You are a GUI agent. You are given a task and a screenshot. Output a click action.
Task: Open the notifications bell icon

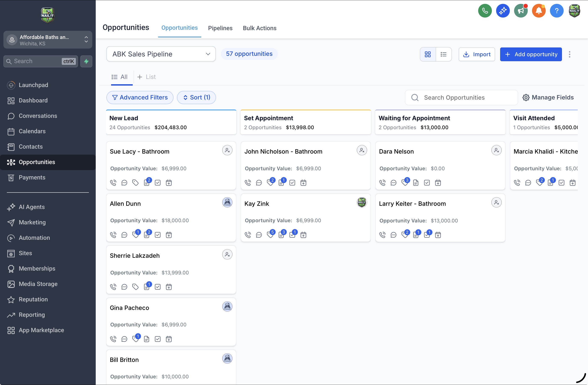tap(539, 11)
